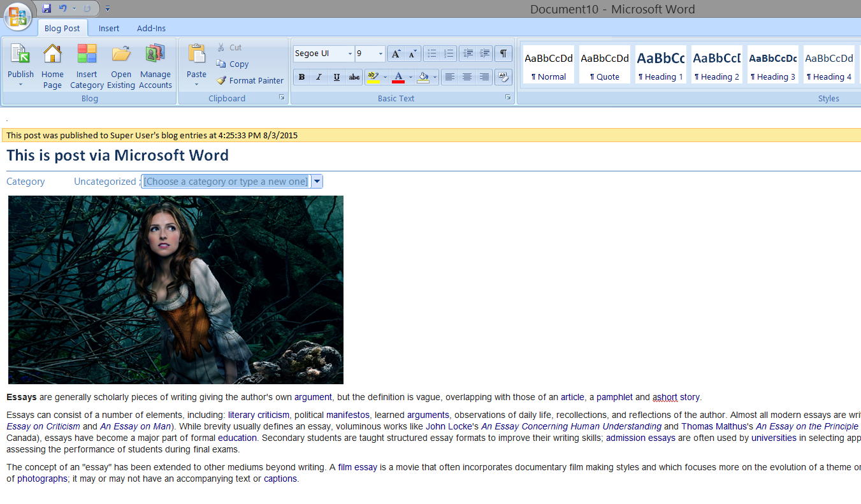
Task: Apply shading fill color
Action: pyautogui.click(x=423, y=77)
